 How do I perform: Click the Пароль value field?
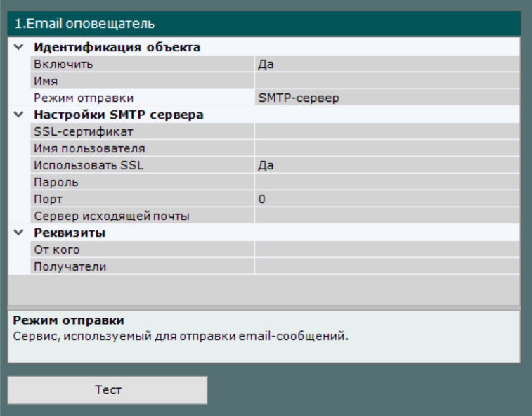click(387, 183)
